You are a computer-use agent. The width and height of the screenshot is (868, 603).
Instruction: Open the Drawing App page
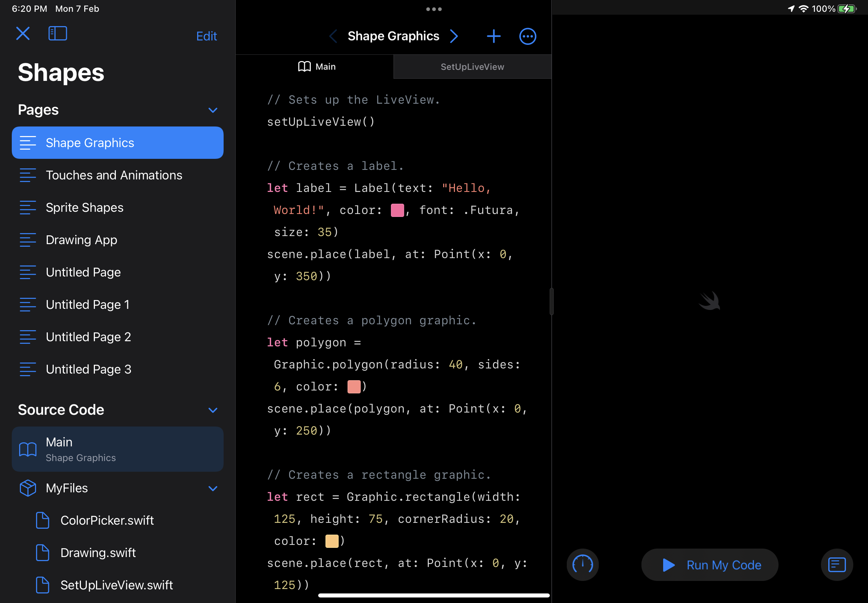click(118, 240)
